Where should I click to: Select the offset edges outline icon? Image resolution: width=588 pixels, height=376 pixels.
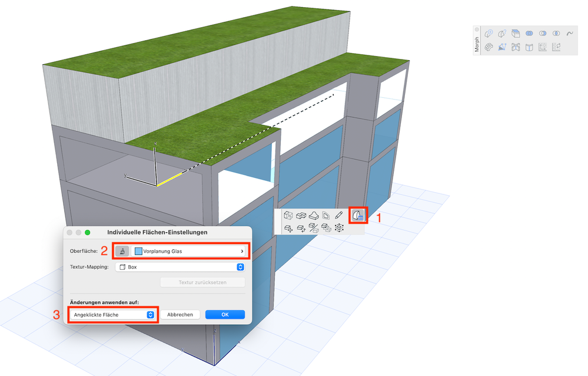pyautogui.click(x=326, y=215)
